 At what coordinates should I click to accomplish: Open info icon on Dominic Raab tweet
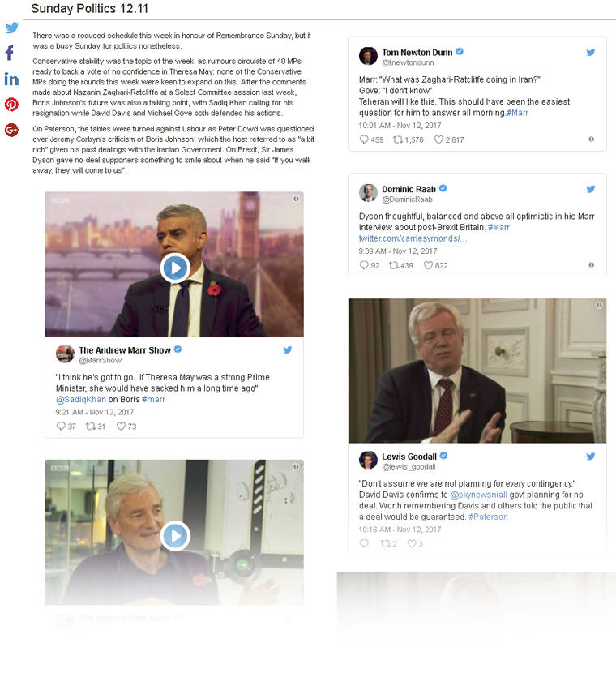point(591,265)
